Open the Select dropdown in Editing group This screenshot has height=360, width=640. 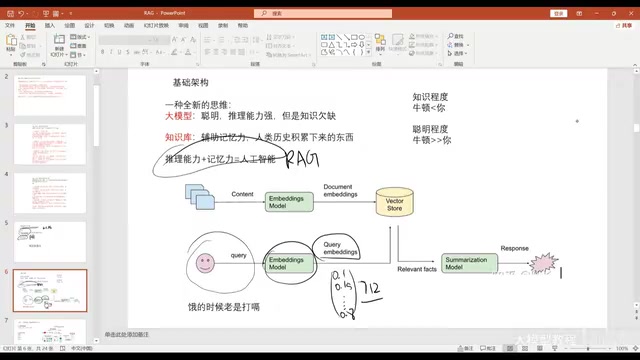tap(458, 53)
